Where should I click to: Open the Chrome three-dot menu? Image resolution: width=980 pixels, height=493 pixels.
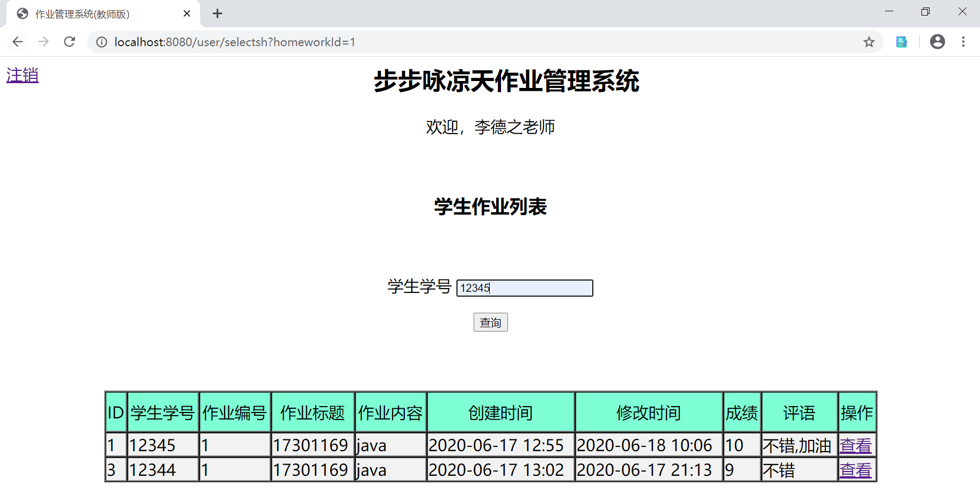[x=963, y=42]
